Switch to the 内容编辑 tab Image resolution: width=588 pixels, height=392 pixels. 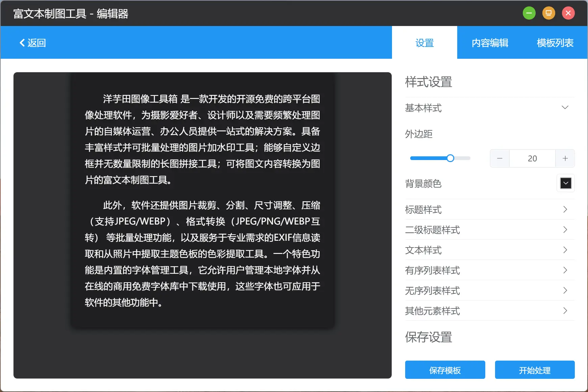pos(490,43)
